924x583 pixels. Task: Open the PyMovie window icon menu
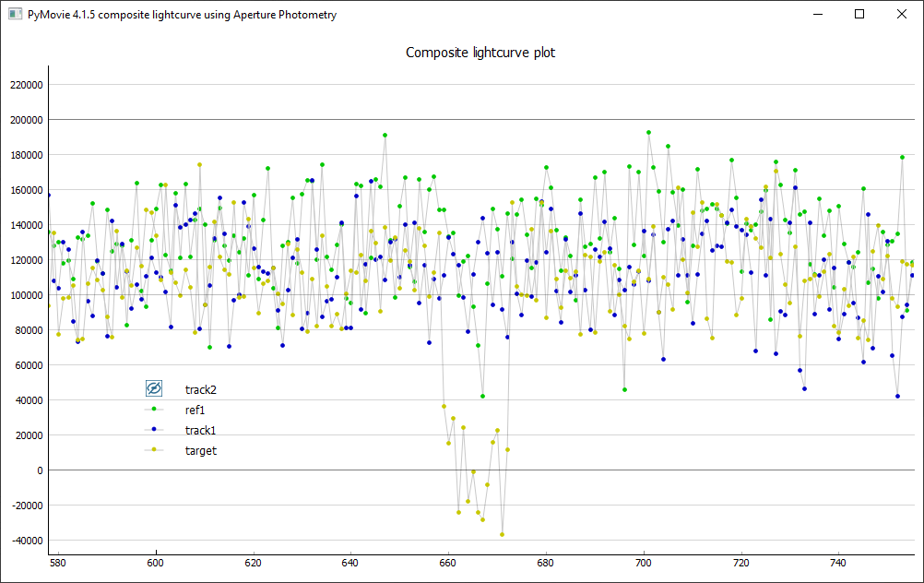point(14,15)
